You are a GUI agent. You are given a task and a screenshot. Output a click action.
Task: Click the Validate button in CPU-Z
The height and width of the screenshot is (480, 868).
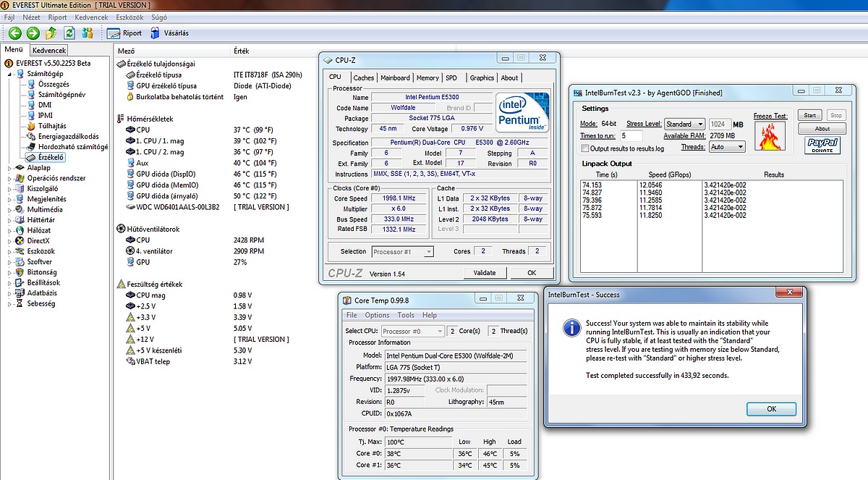(x=485, y=273)
